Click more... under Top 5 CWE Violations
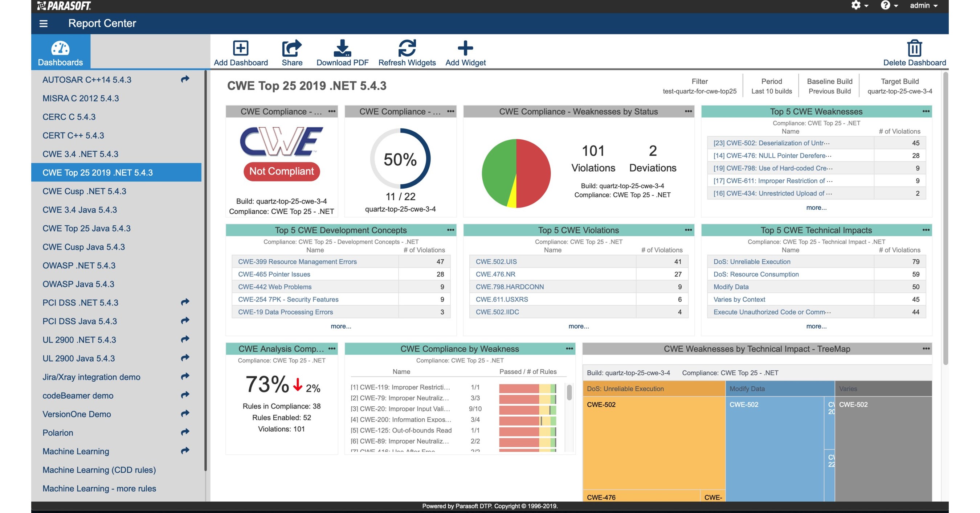The image size is (980, 513). click(579, 326)
